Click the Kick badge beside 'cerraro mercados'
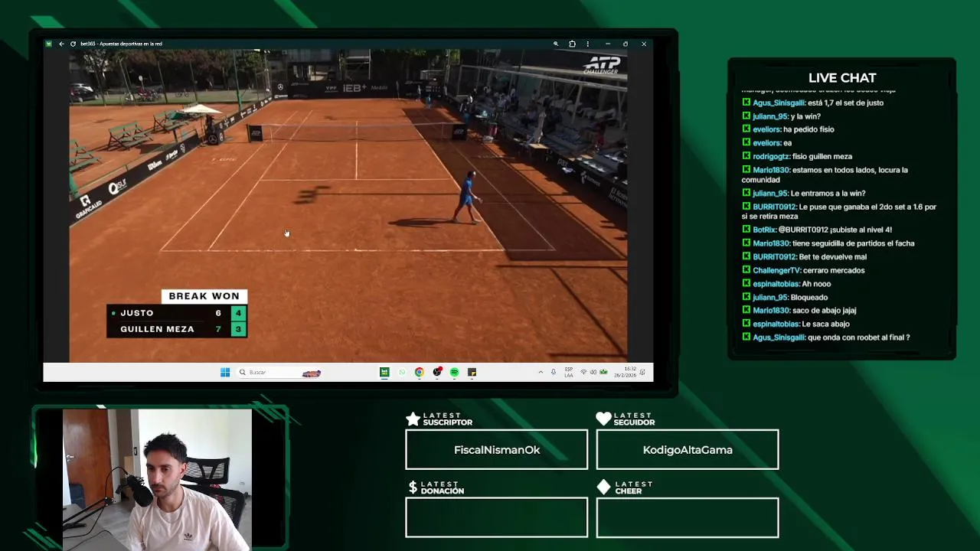Screen dimensions: 980x551 pyautogui.click(x=746, y=270)
